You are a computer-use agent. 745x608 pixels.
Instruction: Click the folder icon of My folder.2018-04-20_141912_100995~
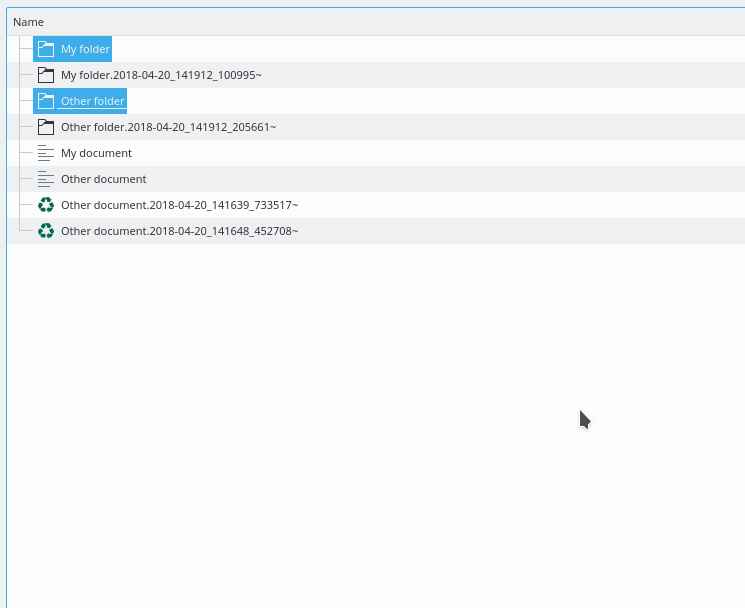[x=46, y=75]
